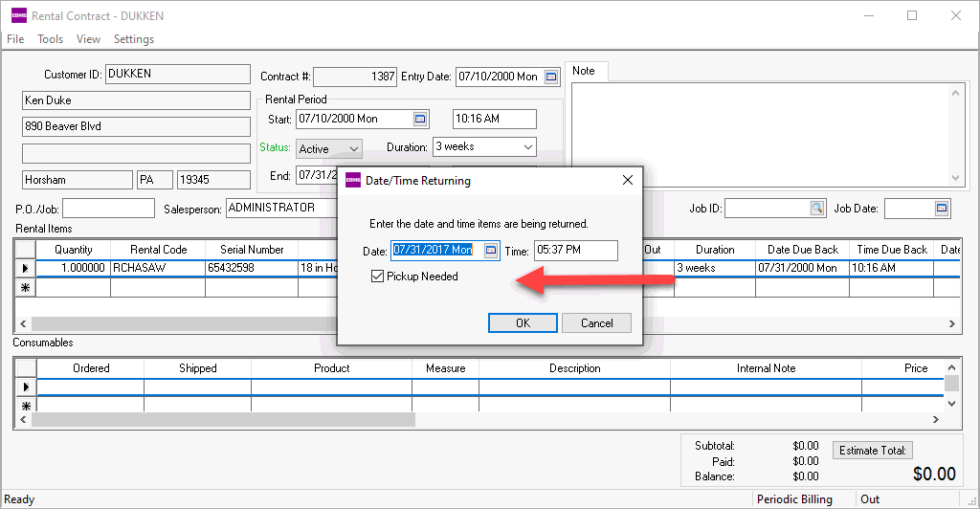The image size is (980, 509).
Task: Open the Settings menu
Action: pos(134,39)
